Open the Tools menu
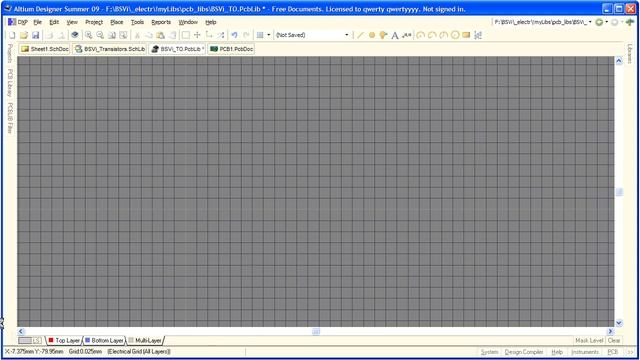This screenshot has width=640, height=360. [x=137, y=22]
